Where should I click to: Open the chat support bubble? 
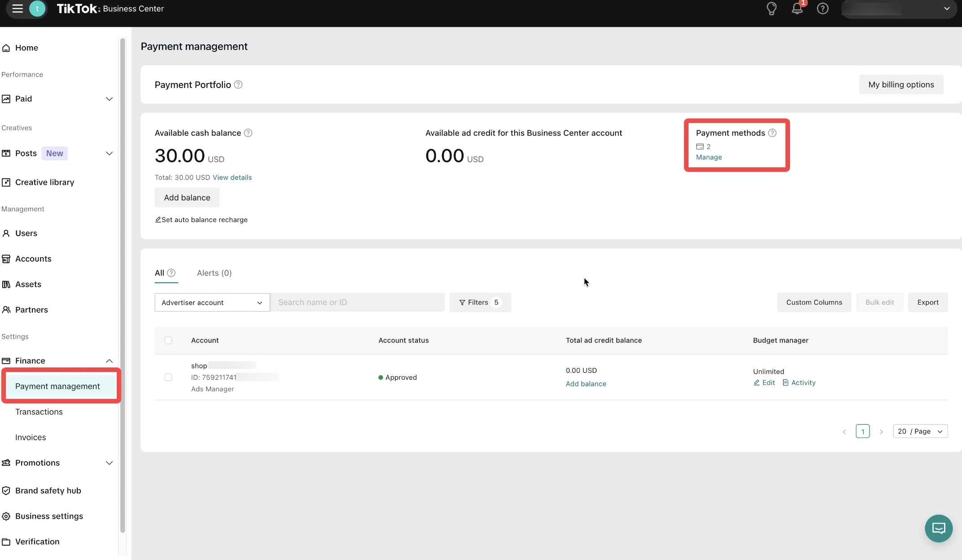938,528
